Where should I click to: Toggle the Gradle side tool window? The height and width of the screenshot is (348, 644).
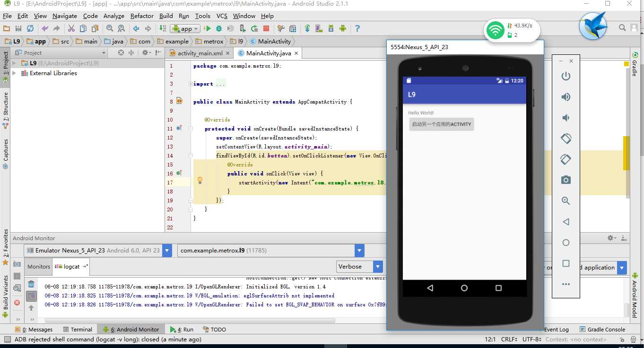(x=634, y=65)
